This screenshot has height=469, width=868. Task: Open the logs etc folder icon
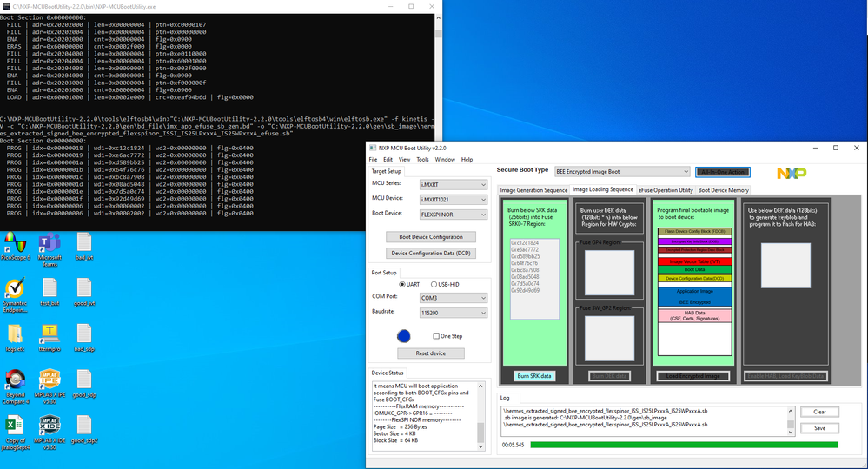(15, 338)
